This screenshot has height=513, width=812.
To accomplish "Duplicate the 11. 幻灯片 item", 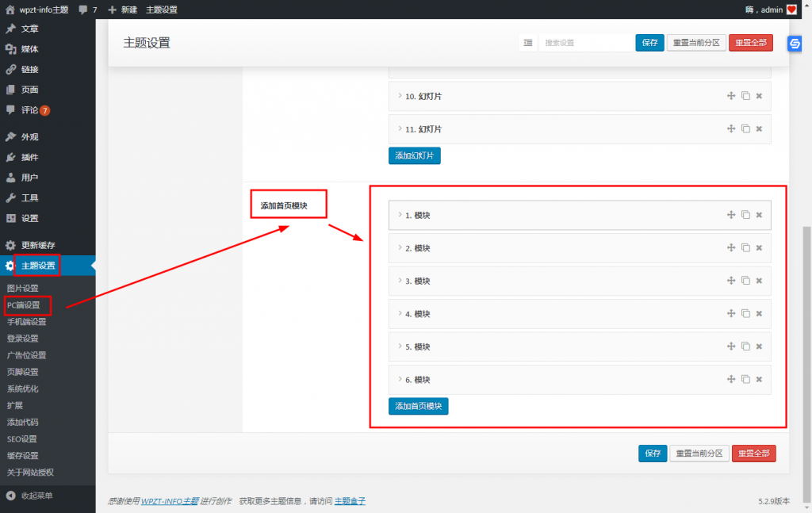I will 745,128.
